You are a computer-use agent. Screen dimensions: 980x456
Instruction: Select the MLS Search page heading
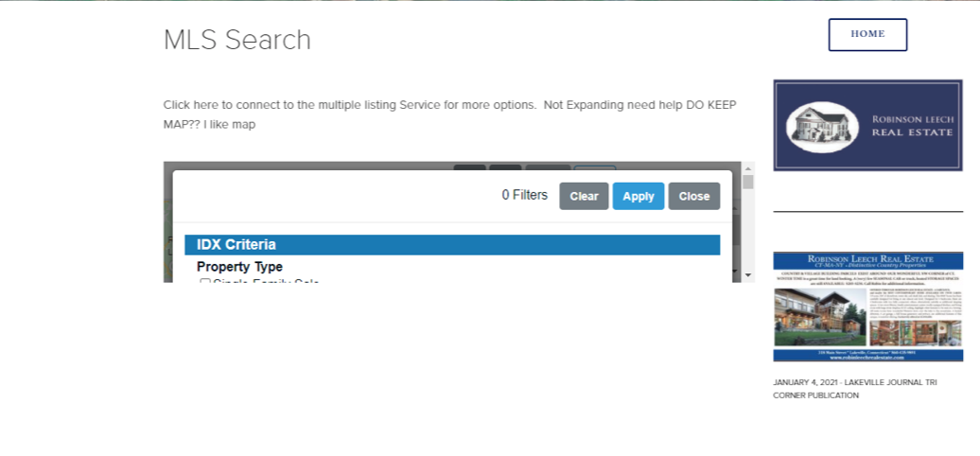[x=236, y=40]
